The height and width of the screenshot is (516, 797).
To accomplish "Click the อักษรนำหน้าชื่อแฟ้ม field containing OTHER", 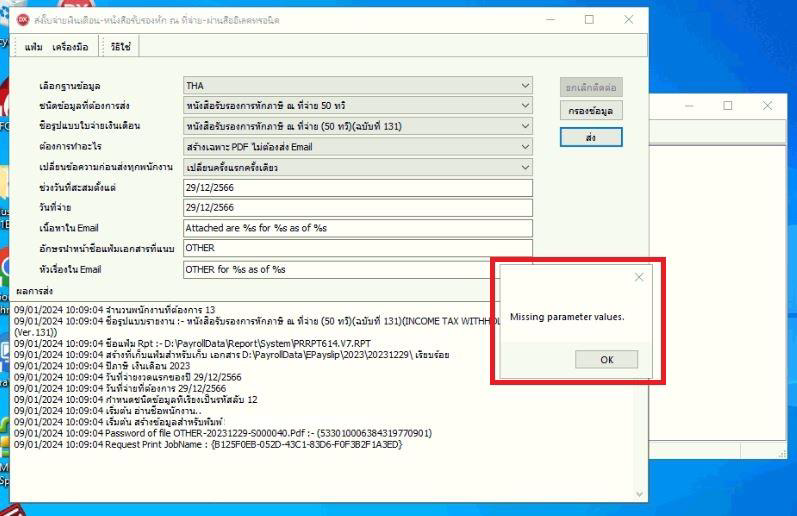I will (x=357, y=248).
